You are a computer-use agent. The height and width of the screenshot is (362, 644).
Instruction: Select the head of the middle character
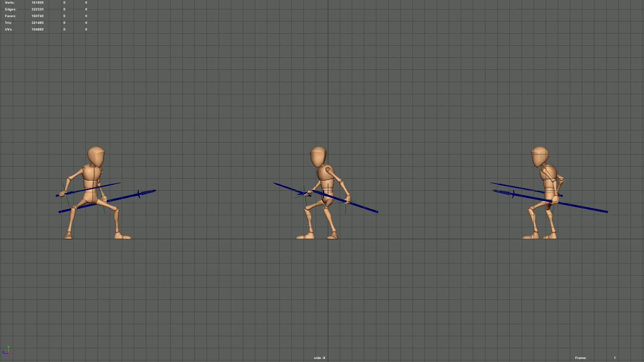tap(318, 156)
